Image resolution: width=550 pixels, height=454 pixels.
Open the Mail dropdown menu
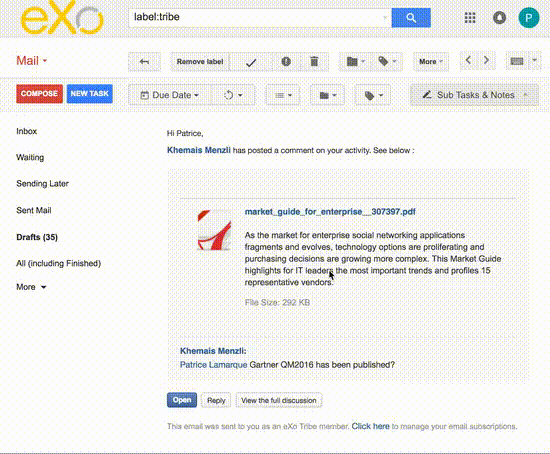[31, 61]
